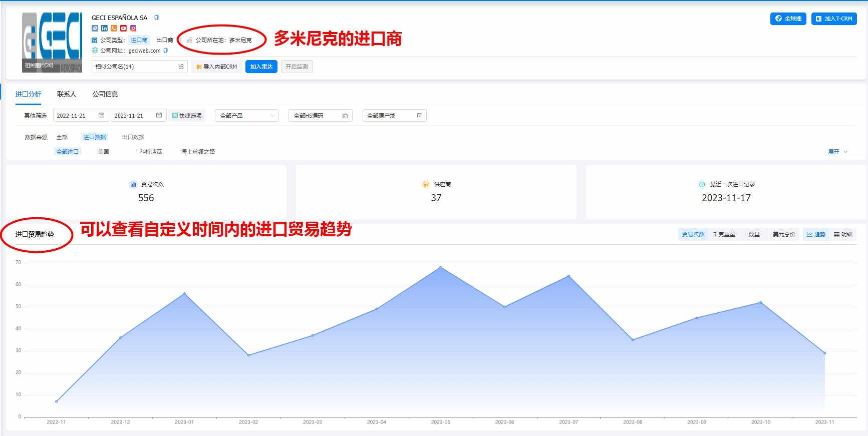Click the 进口贸易趋势 section title
Screen dimensions: 868x436
(35, 234)
